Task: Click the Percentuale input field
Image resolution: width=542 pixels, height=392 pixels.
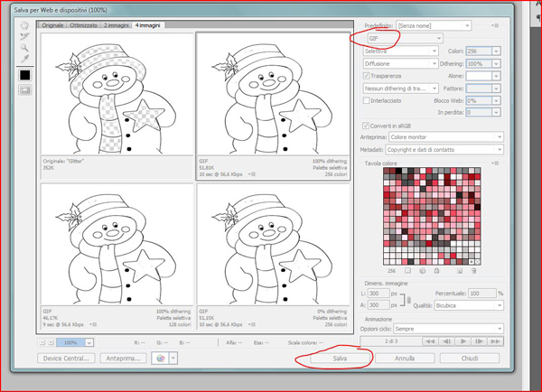Action: (481, 294)
